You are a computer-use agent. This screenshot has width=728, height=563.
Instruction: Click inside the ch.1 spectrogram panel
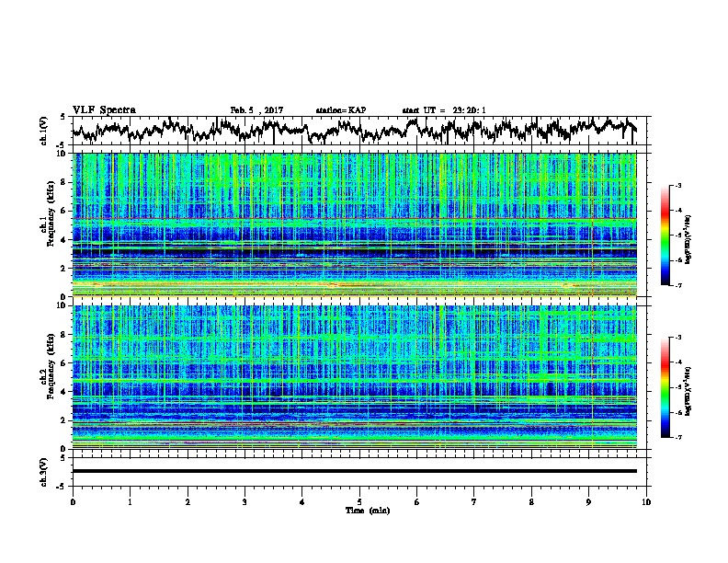click(355, 224)
